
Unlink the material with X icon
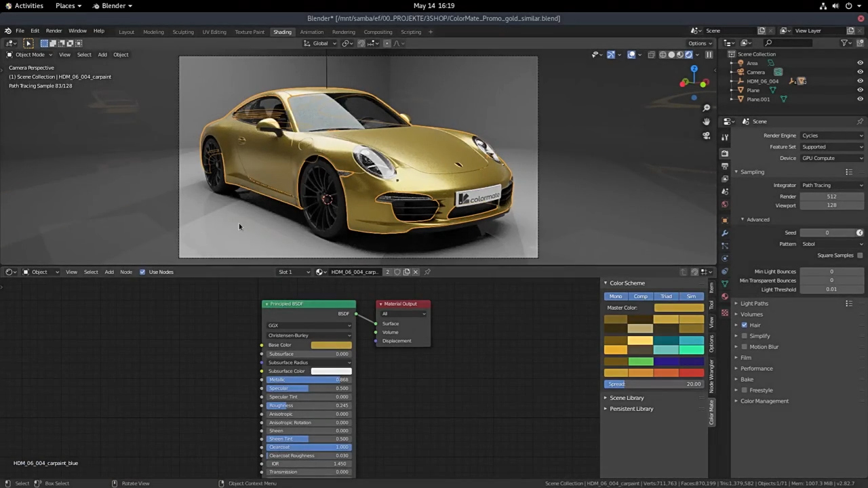coord(416,272)
